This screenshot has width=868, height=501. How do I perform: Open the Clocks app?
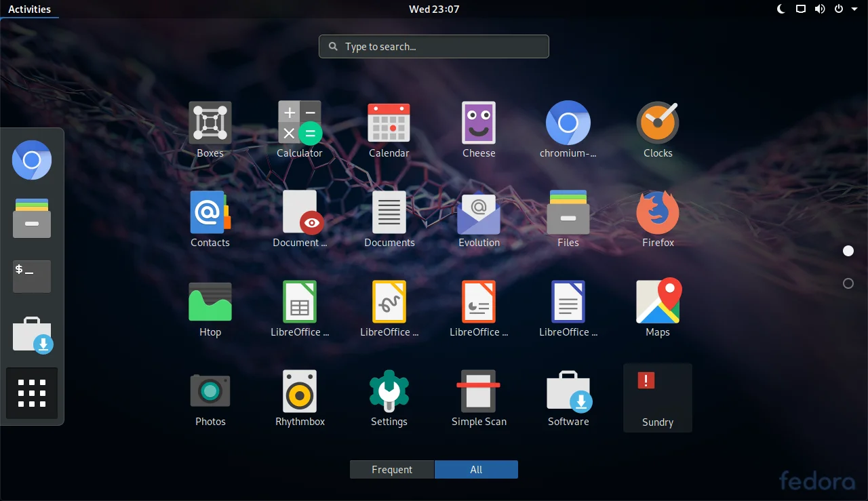click(x=658, y=130)
